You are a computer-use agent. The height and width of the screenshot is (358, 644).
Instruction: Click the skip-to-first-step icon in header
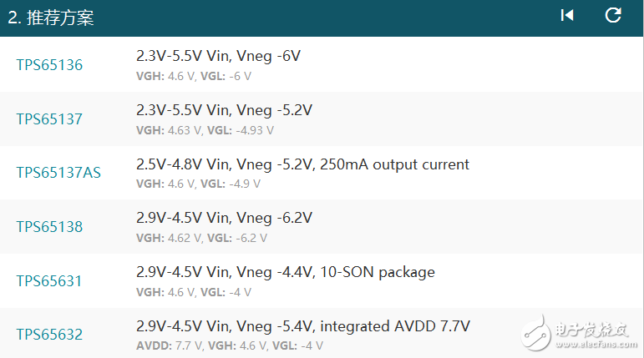click(x=567, y=16)
